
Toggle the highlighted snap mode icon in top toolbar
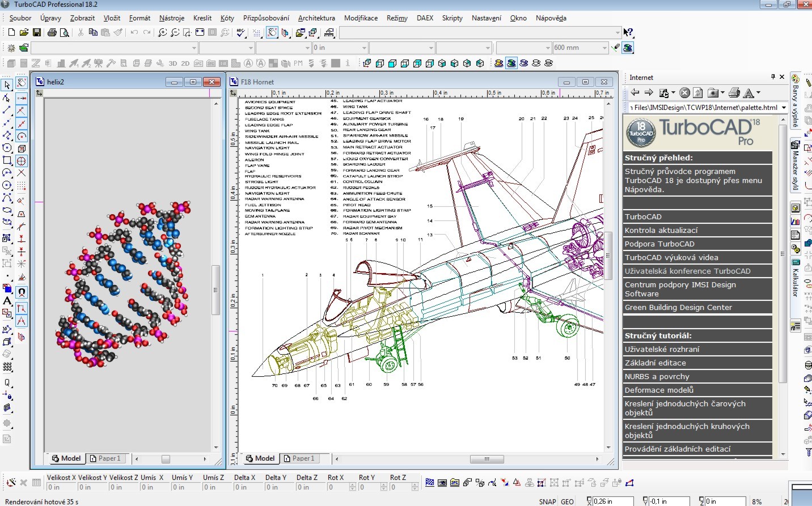click(x=272, y=32)
